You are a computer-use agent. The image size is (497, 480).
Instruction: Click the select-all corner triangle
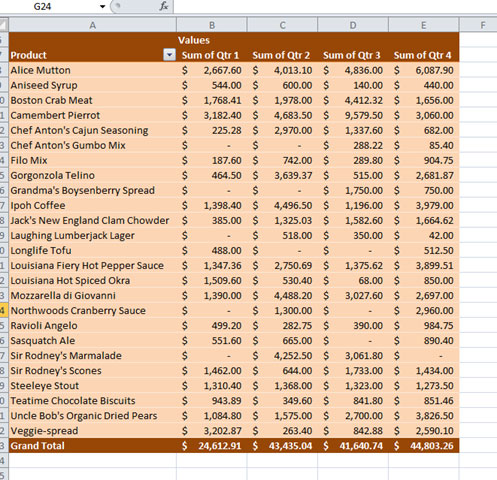click(4, 25)
